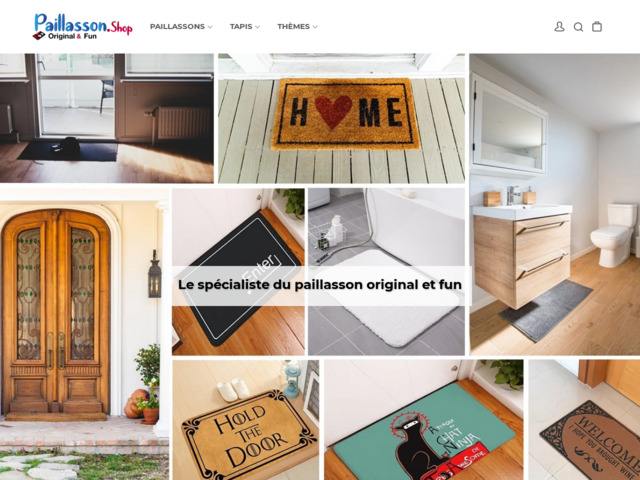Click the Paillasson.Shop logo
The image size is (640, 480).
[x=83, y=27]
